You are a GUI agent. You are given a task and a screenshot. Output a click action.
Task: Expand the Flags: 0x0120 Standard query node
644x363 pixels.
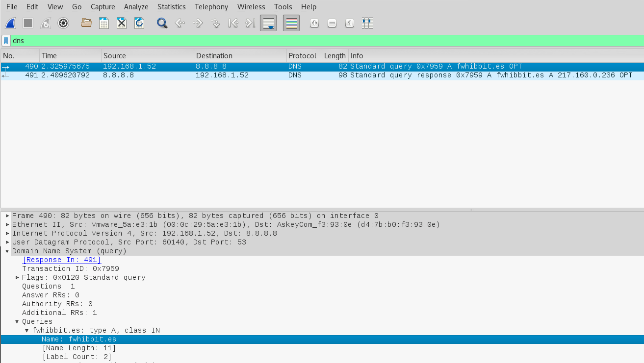pyautogui.click(x=17, y=278)
